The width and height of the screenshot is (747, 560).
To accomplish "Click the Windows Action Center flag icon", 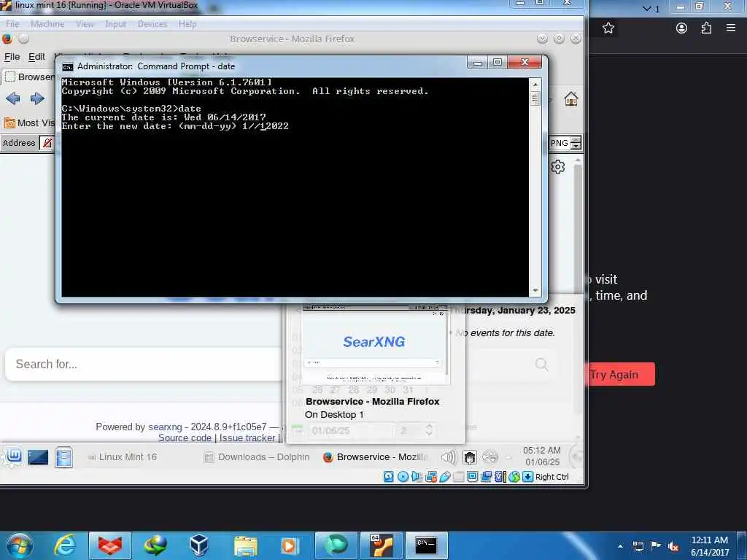I will tap(656, 546).
